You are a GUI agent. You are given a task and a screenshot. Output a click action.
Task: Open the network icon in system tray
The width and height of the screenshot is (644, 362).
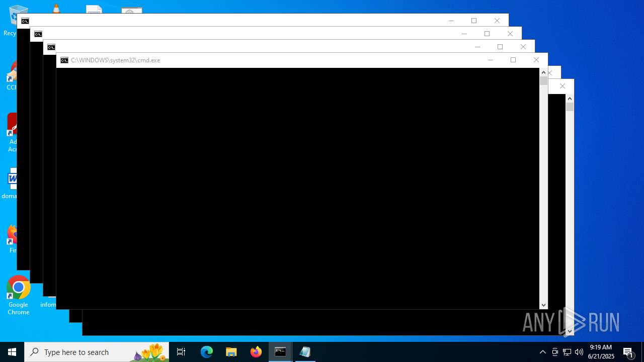(x=567, y=352)
